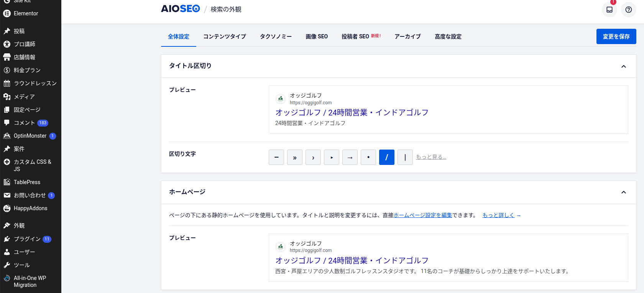Image resolution: width=644 pixels, height=293 pixels.
Task: Click title in ホームページ preview
Action: 352,260
